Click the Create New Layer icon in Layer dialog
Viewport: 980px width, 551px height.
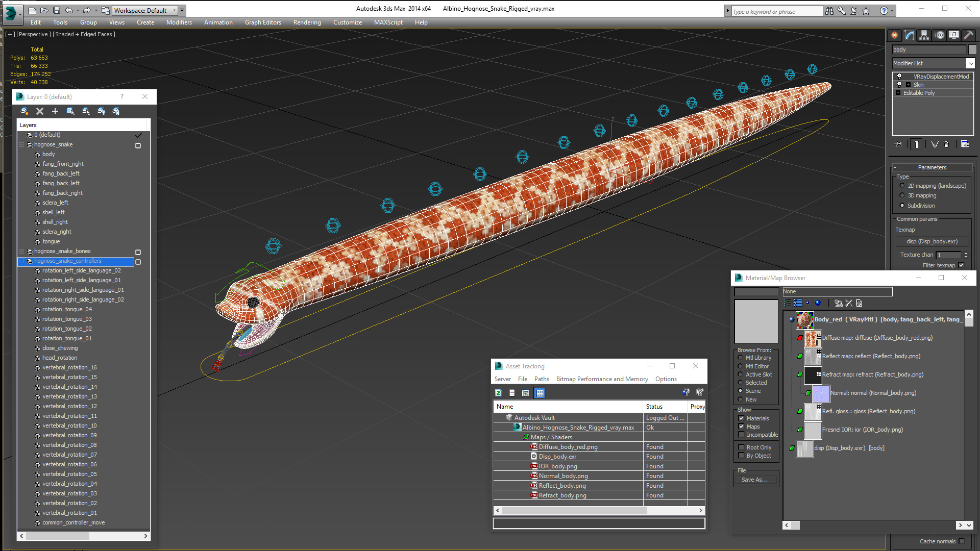[x=24, y=111]
